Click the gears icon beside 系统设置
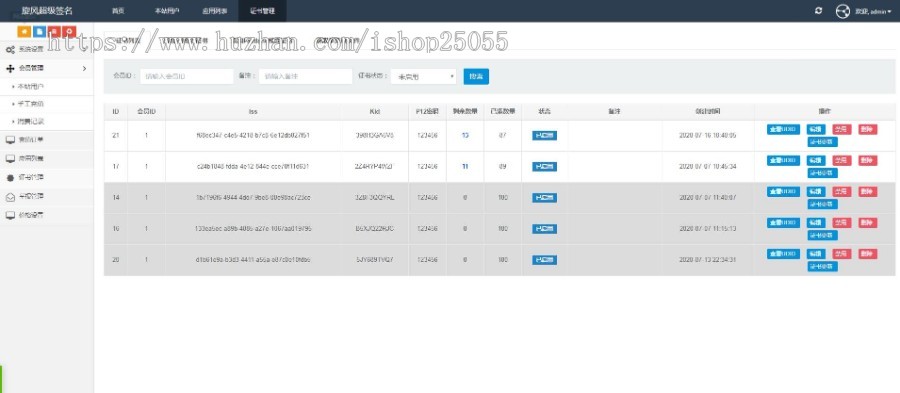900x393 pixels. click(10, 49)
